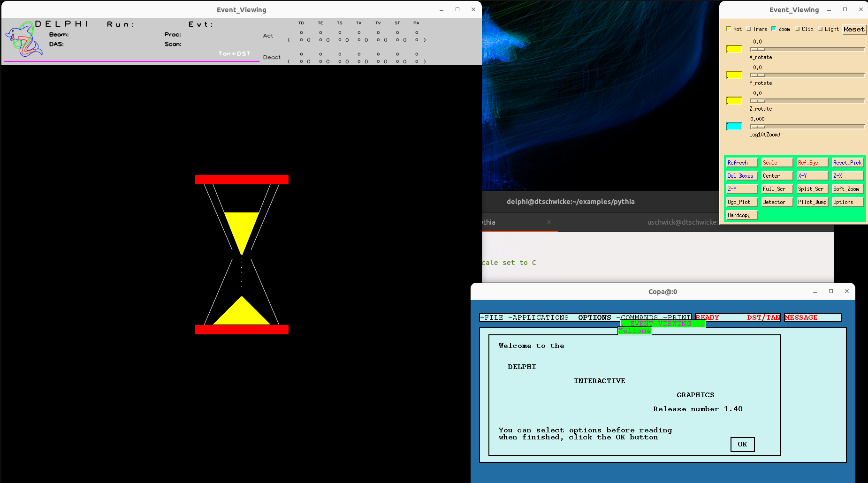Click the cyan Log10(Zoom) swatch

tap(734, 126)
